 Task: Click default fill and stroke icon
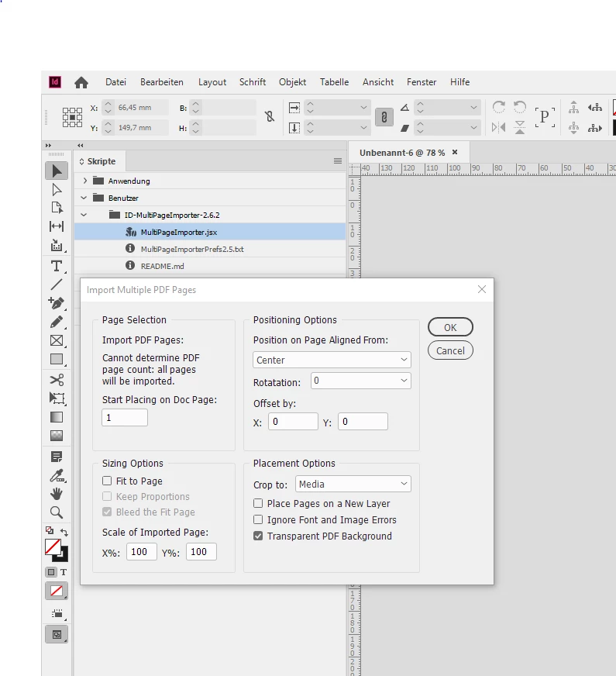(50, 530)
